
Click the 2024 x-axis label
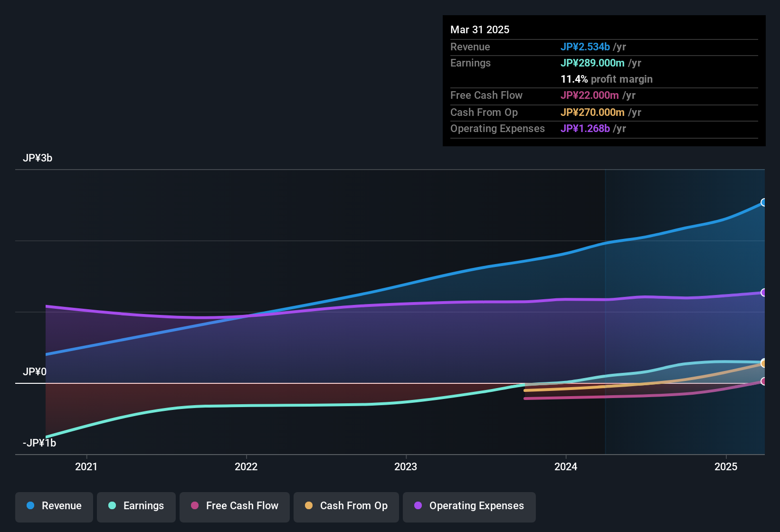(566, 466)
